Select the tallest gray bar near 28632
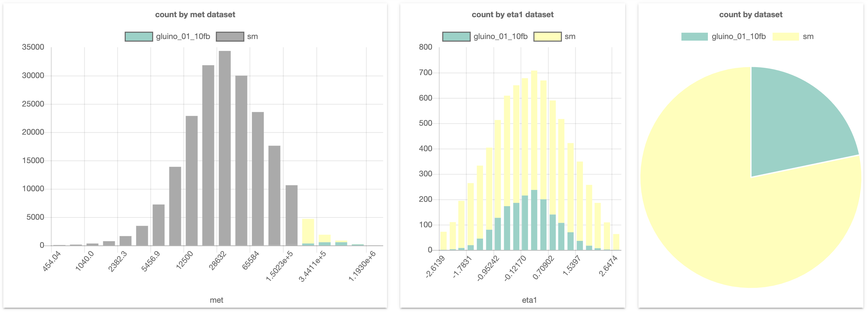Screen dimensions: 868x313 point(225,148)
